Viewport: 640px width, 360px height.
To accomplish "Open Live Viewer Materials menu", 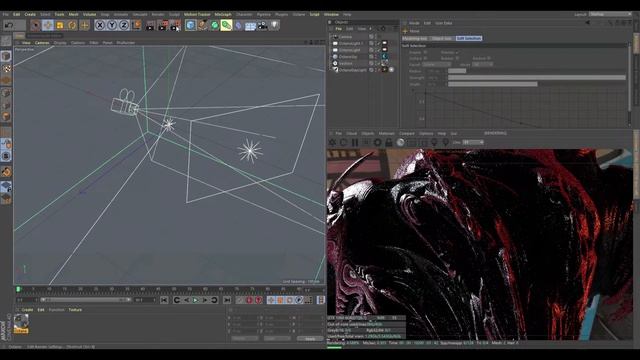I will 387,133.
